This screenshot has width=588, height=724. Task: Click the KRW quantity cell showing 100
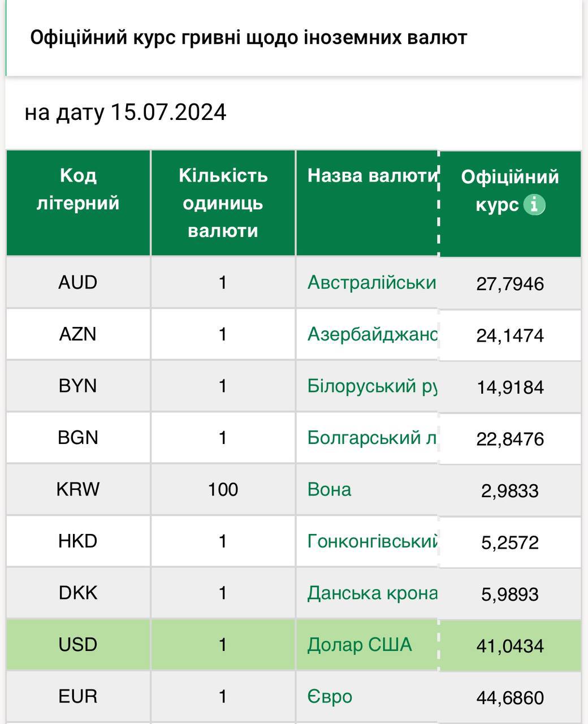[x=223, y=489]
